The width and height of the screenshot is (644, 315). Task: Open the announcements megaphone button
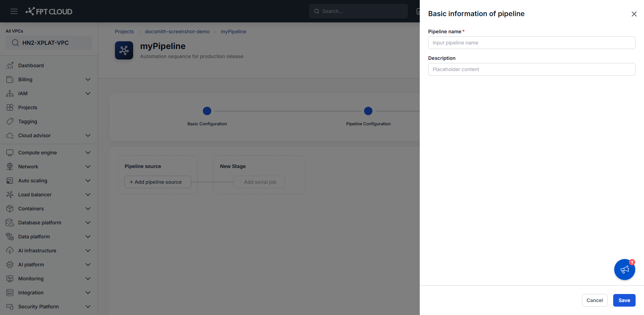tap(624, 269)
